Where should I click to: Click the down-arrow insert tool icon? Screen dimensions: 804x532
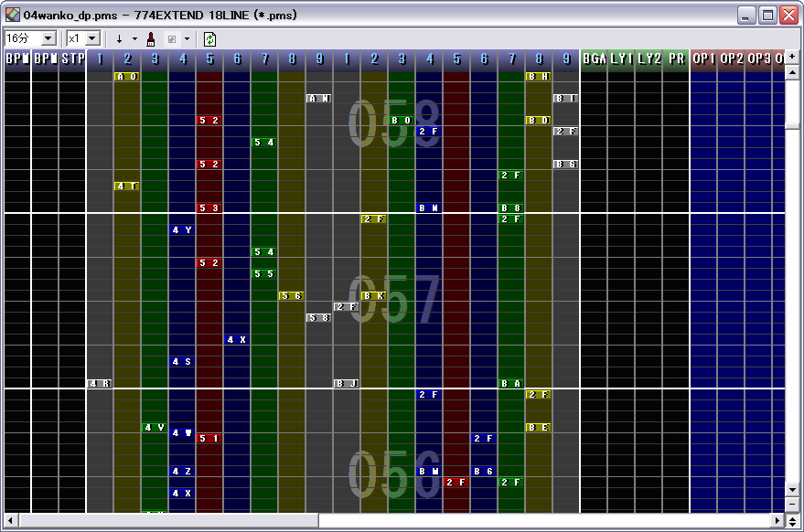coord(119,38)
